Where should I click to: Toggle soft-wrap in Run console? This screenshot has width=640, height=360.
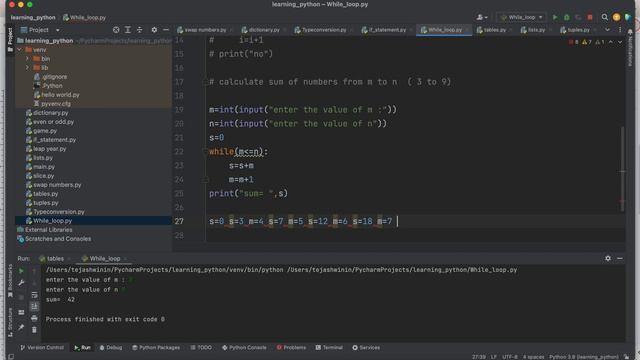34,295
